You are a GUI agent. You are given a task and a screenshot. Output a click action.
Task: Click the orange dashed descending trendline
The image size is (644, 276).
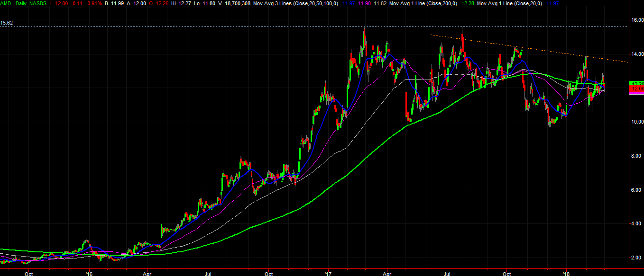point(529,48)
